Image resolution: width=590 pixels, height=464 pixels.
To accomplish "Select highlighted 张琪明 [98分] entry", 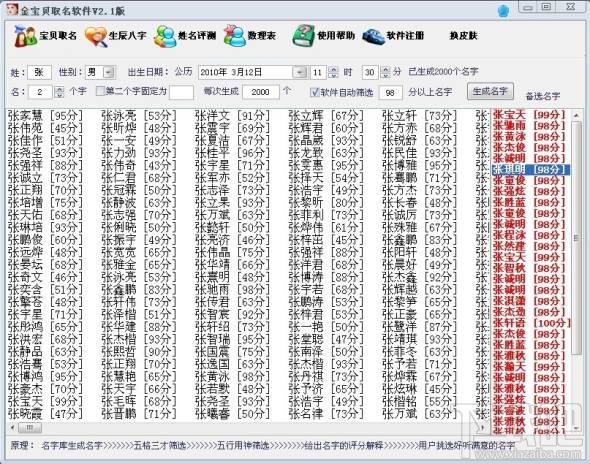I will tap(530, 169).
